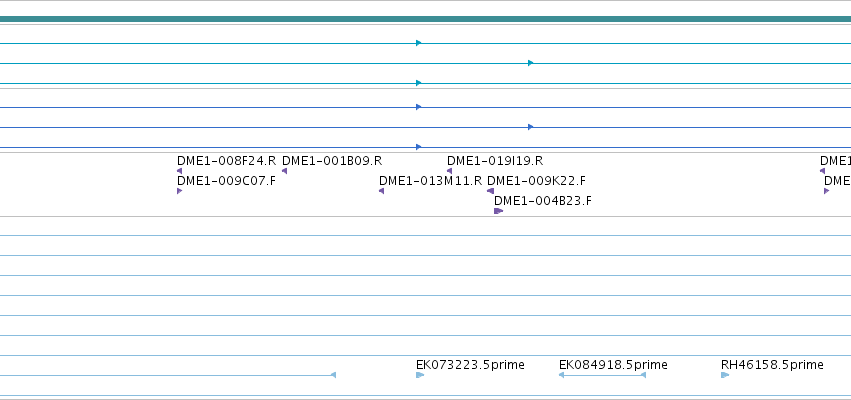Viewport: 851px width, 400px height.
Task: Click the arrowhead on the second teal transcript line
Action: [x=531, y=63]
